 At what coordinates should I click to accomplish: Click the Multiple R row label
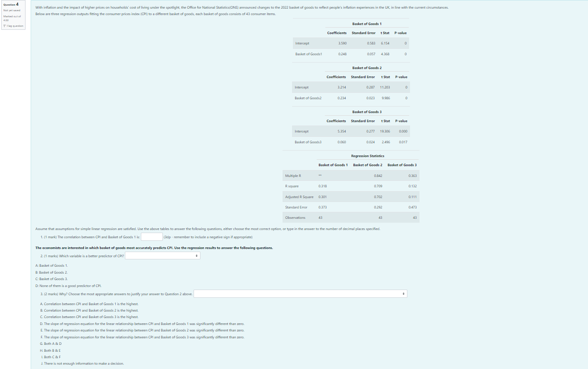293,176
